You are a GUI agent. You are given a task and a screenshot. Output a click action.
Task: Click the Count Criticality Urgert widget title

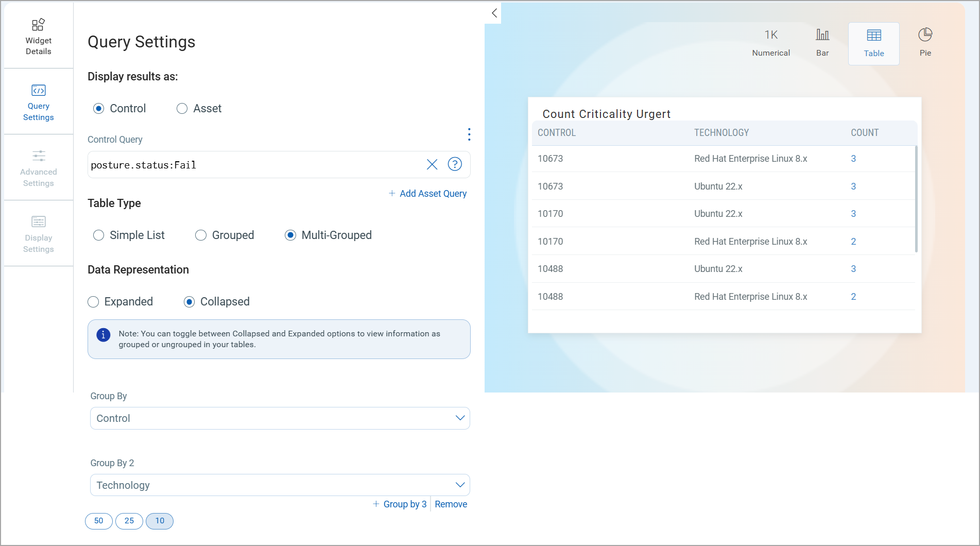[x=606, y=114]
